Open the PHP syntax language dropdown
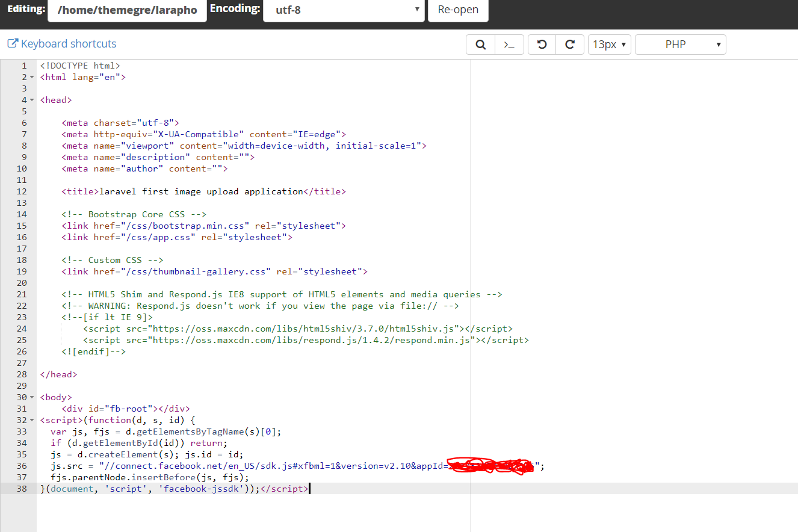The image size is (798, 532). tap(680, 44)
